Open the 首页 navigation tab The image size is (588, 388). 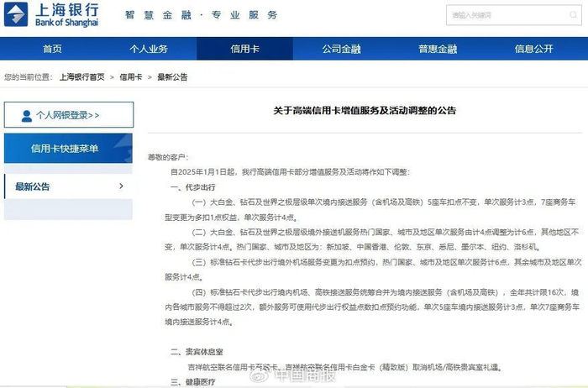(x=52, y=49)
